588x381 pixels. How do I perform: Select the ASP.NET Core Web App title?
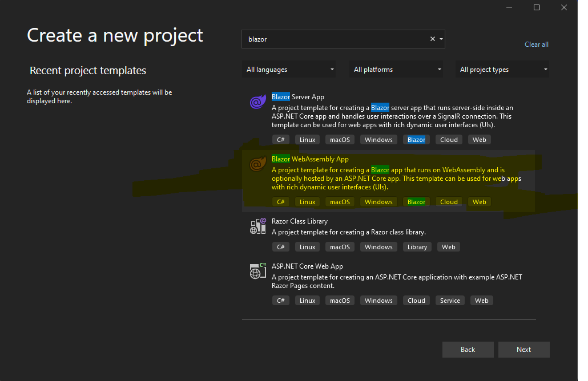[x=307, y=266]
